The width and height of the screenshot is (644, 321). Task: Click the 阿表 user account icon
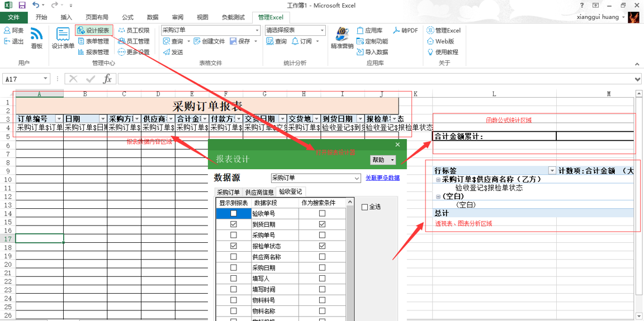coord(7,30)
